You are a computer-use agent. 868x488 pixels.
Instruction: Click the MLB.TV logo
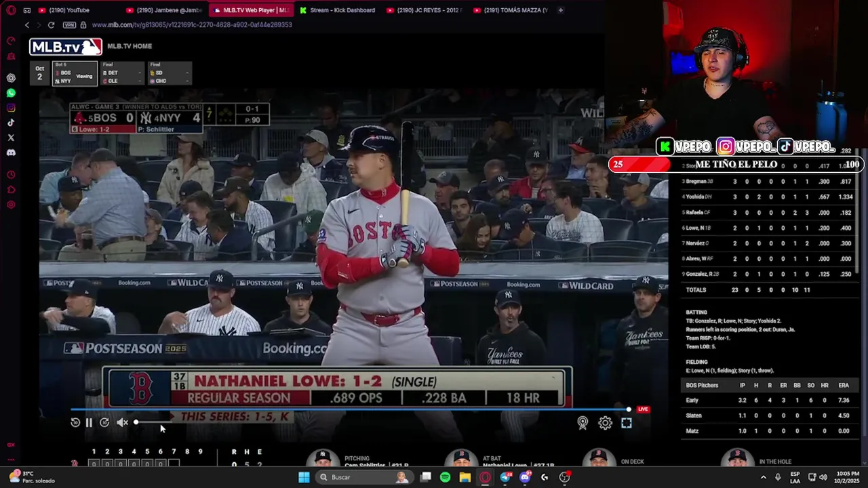click(66, 46)
